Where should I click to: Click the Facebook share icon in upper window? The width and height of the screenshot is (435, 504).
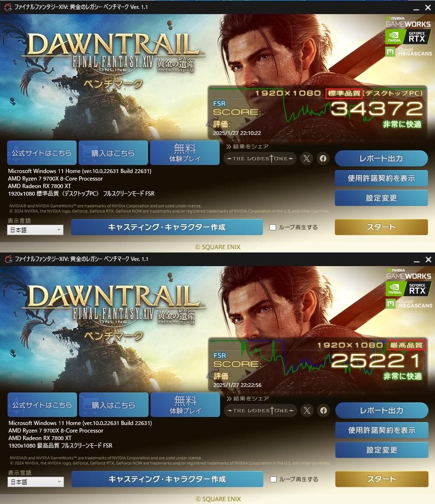pyautogui.click(x=323, y=158)
